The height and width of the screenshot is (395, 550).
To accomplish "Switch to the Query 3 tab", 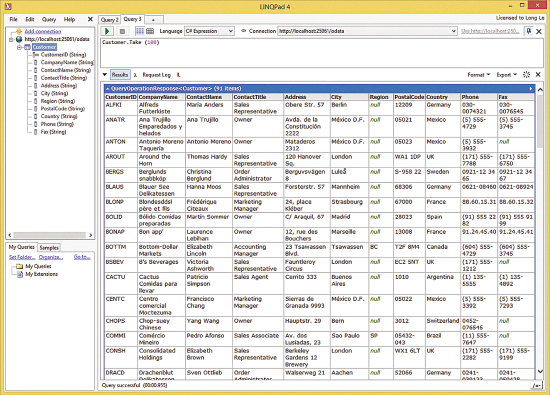I will pos(133,19).
